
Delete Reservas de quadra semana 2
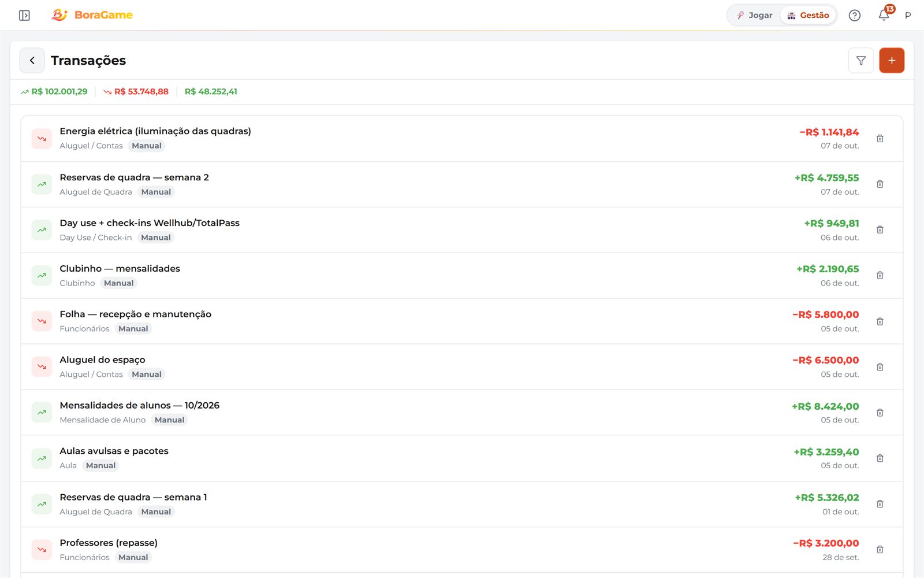pos(880,184)
